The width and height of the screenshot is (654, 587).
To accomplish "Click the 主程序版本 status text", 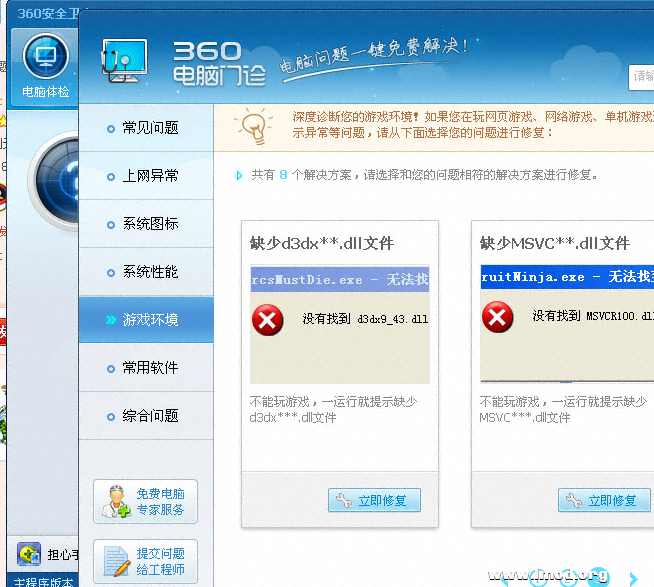I will click(43, 582).
